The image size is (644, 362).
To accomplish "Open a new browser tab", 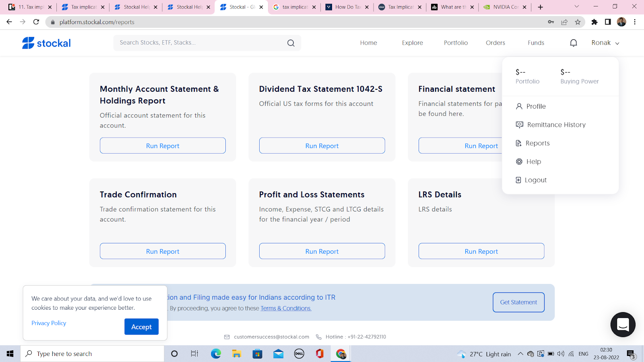I will coord(540,7).
